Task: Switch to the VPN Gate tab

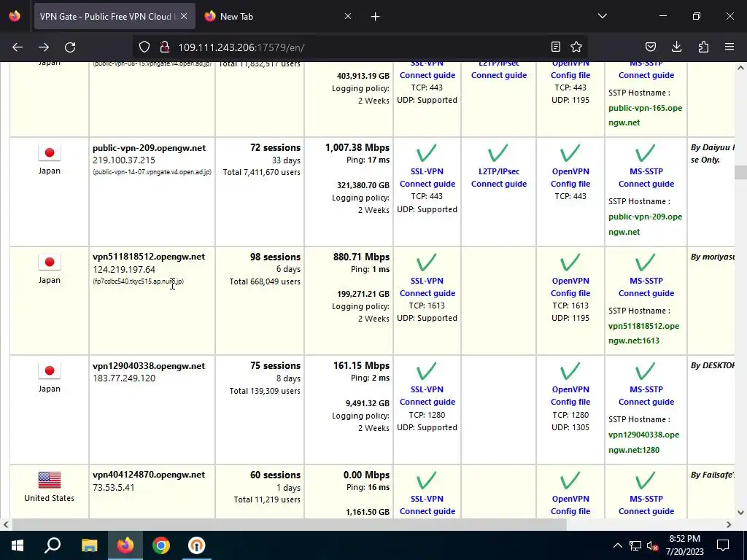Action: pyautogui.click(x=115, y=17)
